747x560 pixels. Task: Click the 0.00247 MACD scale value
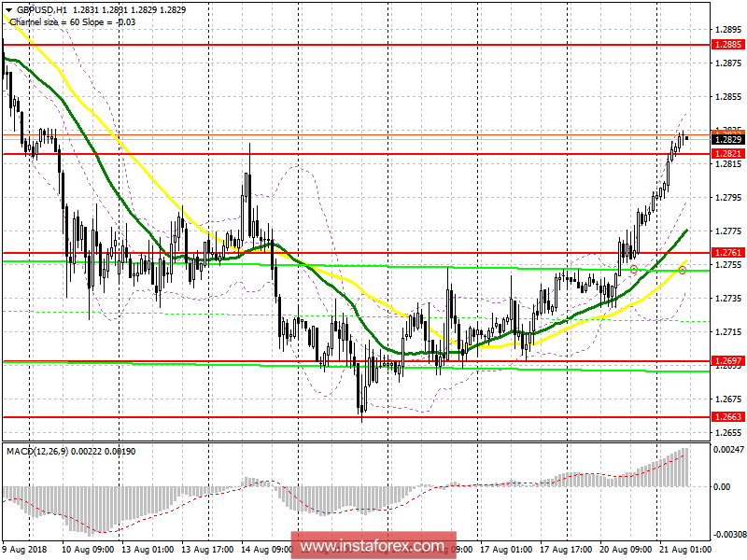coord(730,452)
